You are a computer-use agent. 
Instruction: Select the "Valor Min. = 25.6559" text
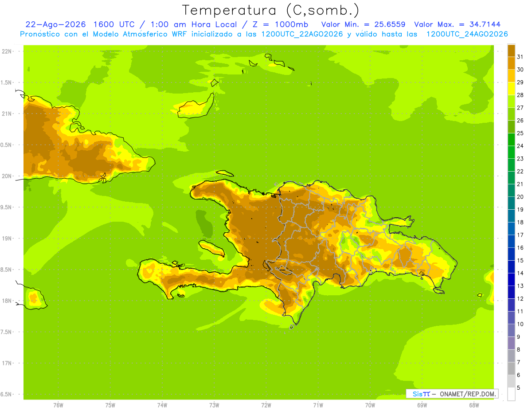pos(364,24)
